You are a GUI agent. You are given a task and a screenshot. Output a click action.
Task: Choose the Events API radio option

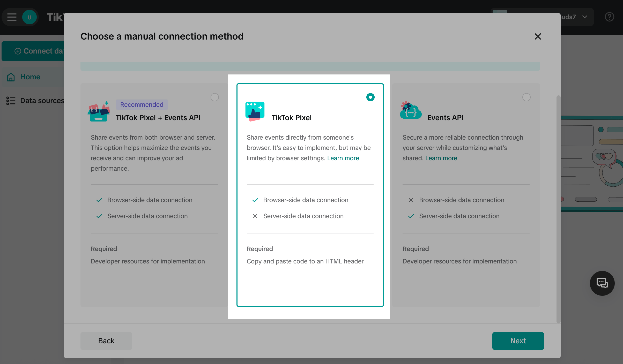(526, 97)
